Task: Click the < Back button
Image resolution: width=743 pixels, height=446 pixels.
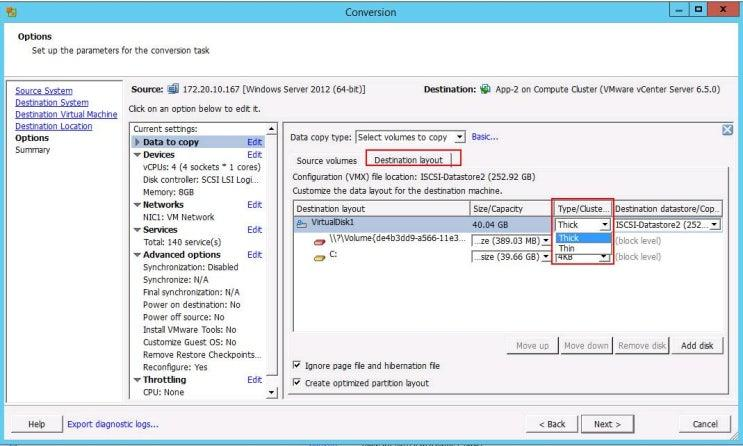Action: click(x=552, y=424)
